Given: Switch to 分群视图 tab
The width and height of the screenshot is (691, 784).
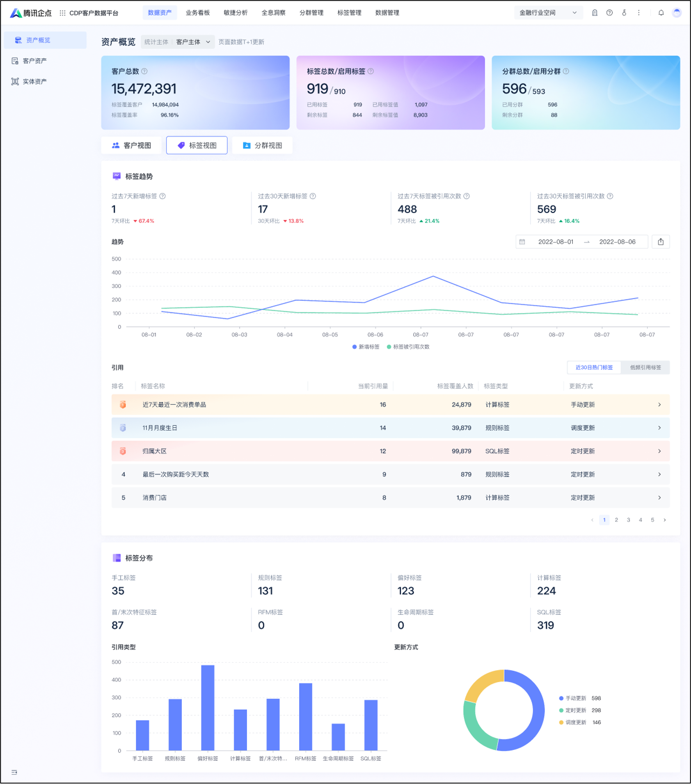Looking at the screenshot, I should click(x=262, y=145).
